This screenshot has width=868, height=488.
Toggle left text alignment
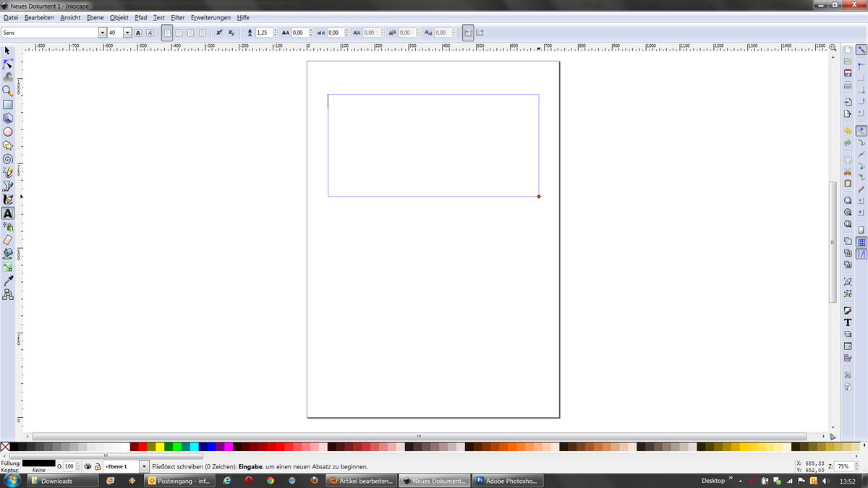pyautogui.click(x=167, y=33)
